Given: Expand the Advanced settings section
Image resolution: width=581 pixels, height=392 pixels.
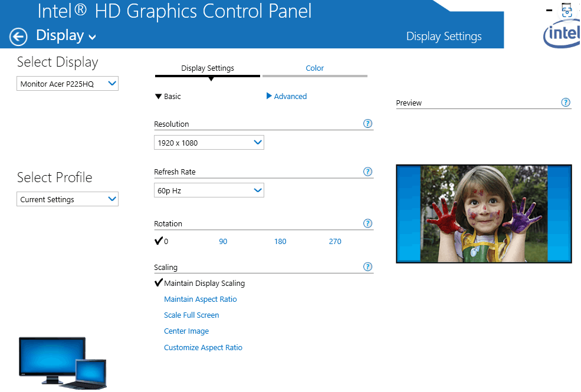Looking at the screenshot, I should tap(287, 96).
